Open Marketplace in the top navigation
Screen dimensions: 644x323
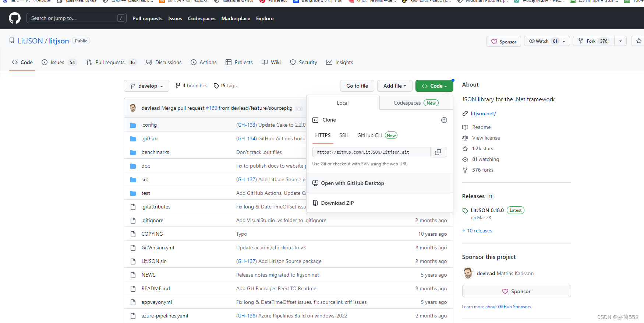[236, 18]
